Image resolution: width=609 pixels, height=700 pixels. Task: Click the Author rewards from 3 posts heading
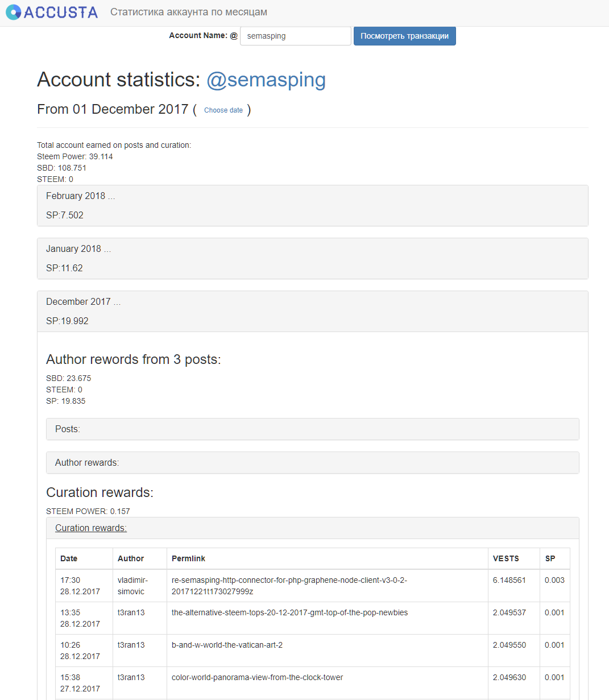point(134,359)
